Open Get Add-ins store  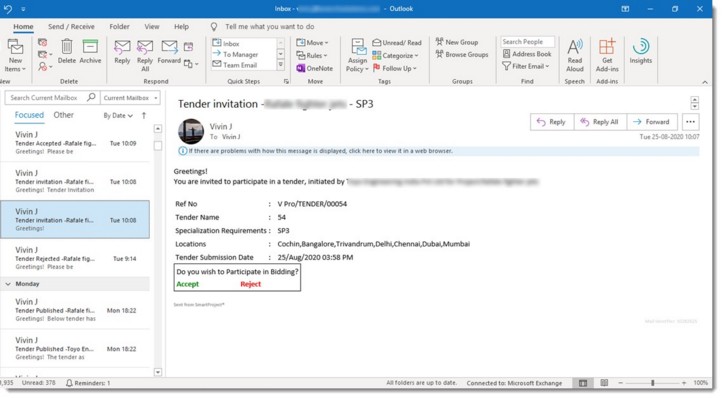607,55
